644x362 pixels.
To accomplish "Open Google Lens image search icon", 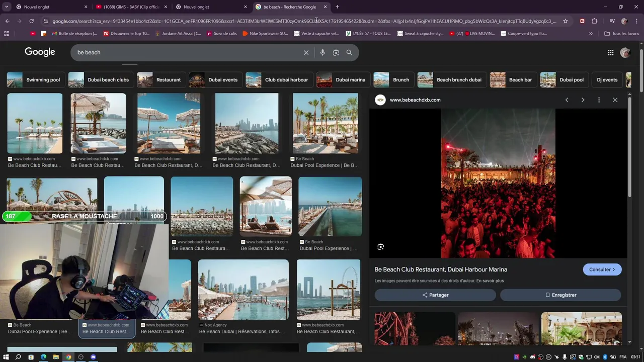I will (x=336, y=52).
